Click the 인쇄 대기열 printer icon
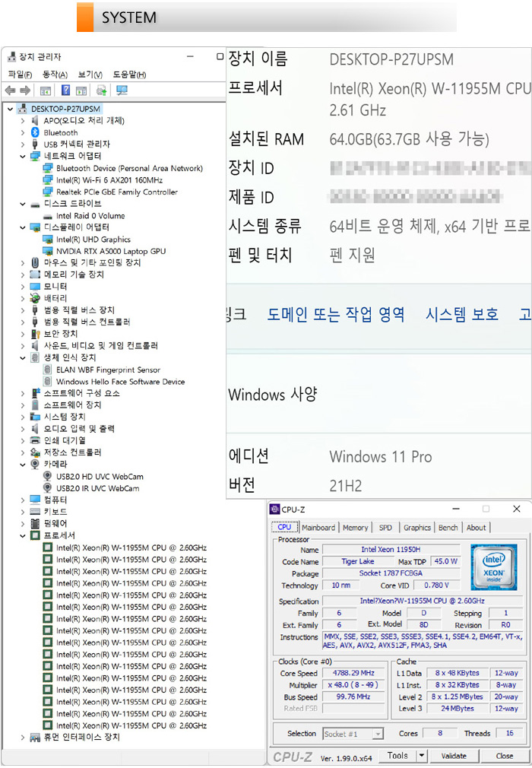This screenshot has width=532, height=768. pos(35,440)
